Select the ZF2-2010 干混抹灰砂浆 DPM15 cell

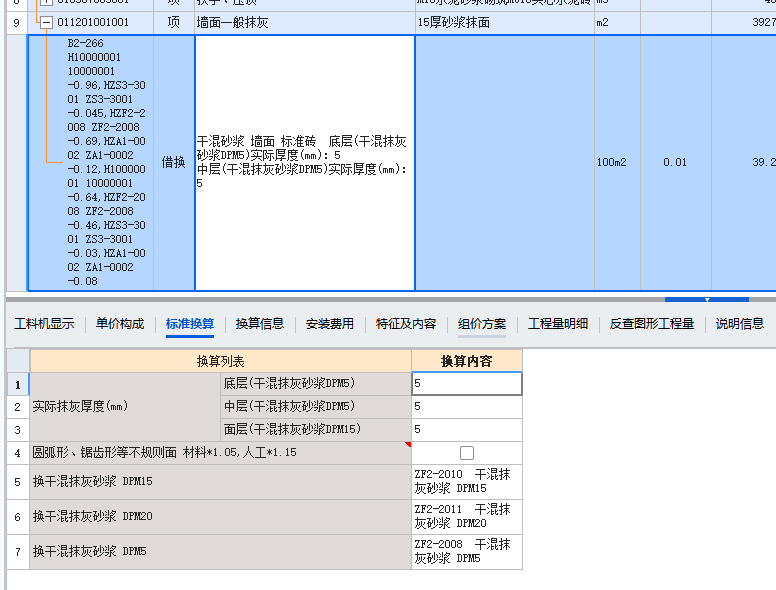click(x=467, y=482)
